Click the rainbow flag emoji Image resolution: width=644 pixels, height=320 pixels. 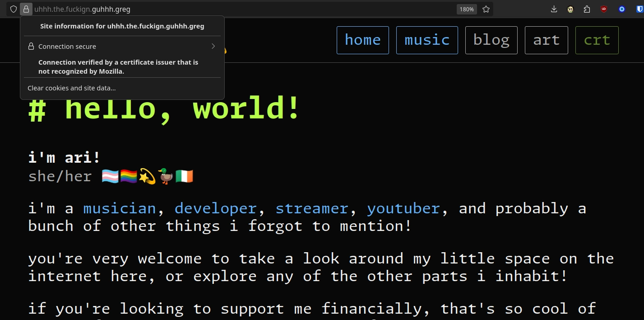pyautogui.click(x=129, y=176)
